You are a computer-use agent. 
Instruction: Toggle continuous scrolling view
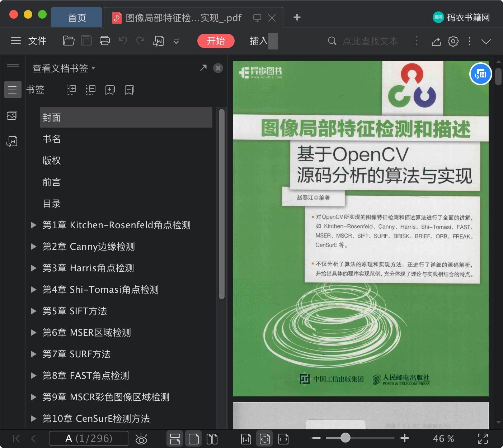tap(175, 439)
